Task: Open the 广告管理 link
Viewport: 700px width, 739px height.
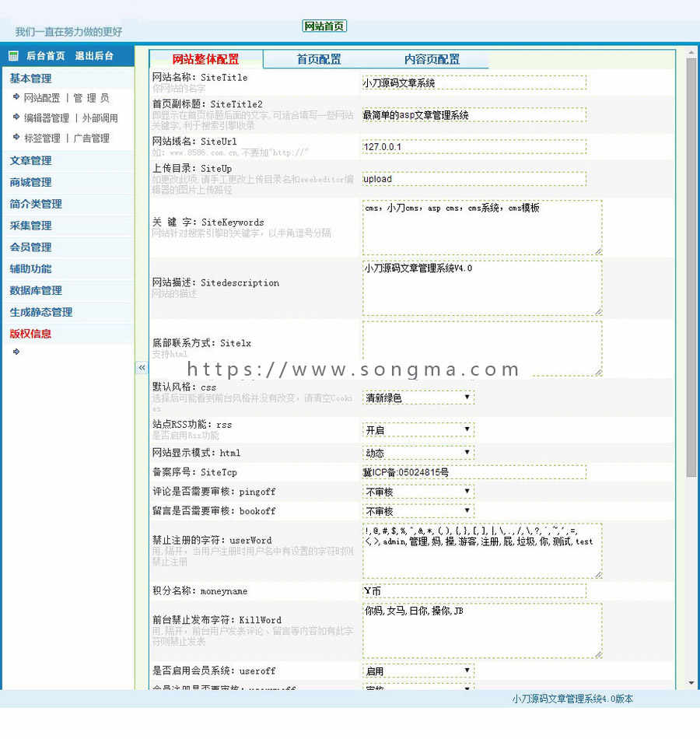Action: (92, 138)
